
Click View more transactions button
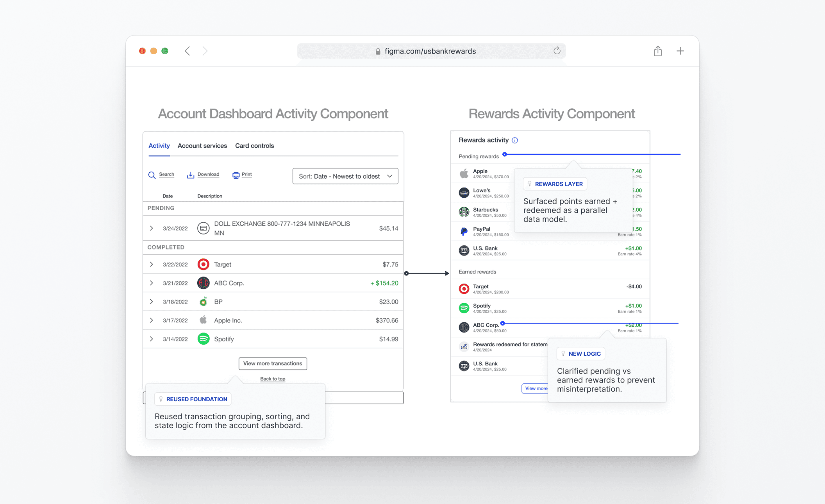click(x=273, y=364)
